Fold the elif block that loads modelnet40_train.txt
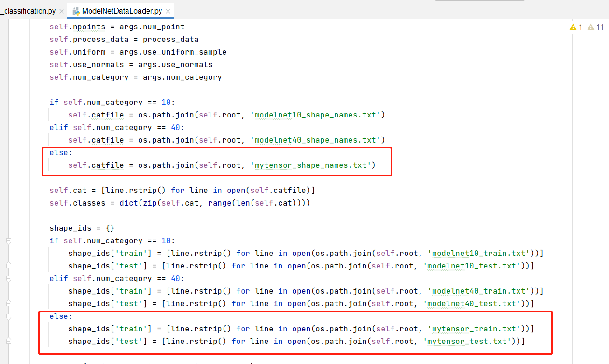Viewport: 609px width, 364px height. click(8, 279)
